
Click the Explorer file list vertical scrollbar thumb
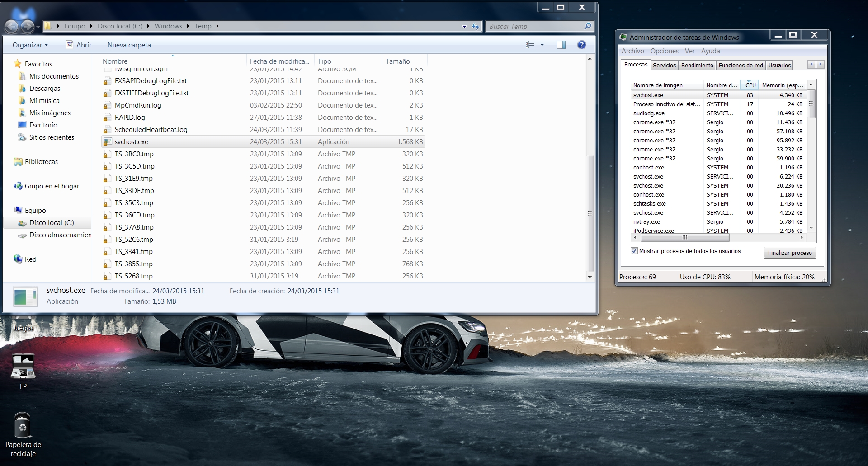tap(590, 213)
